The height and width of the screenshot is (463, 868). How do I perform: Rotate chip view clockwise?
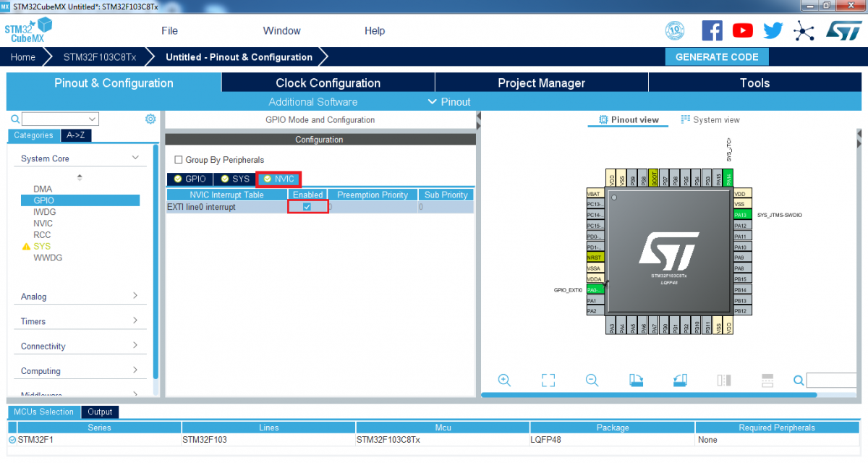point(636,381)
